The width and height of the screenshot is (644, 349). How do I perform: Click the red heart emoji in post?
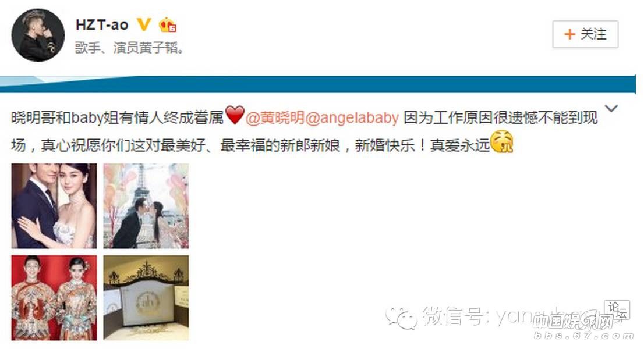[235, 115]
